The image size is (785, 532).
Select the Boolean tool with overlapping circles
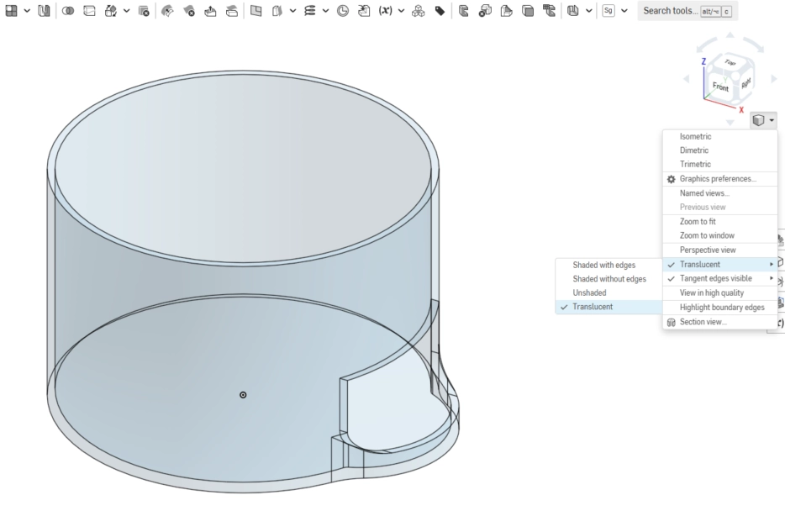pos(68,11)
